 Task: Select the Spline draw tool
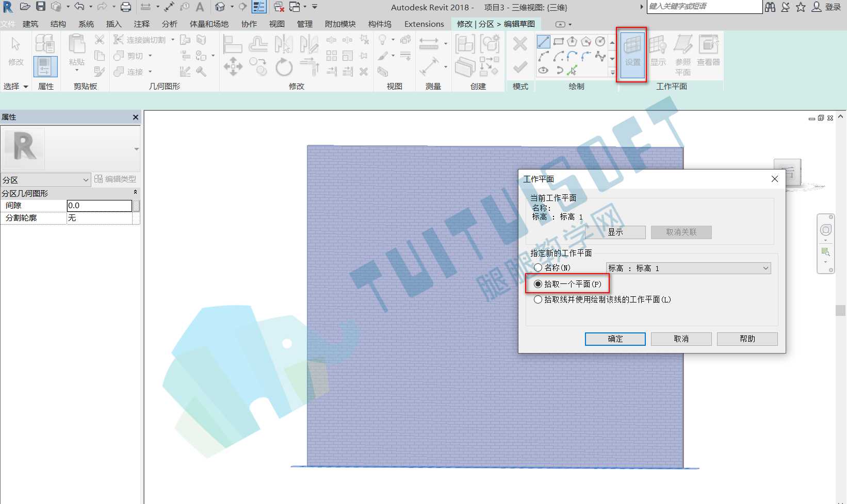coord(600,56)
